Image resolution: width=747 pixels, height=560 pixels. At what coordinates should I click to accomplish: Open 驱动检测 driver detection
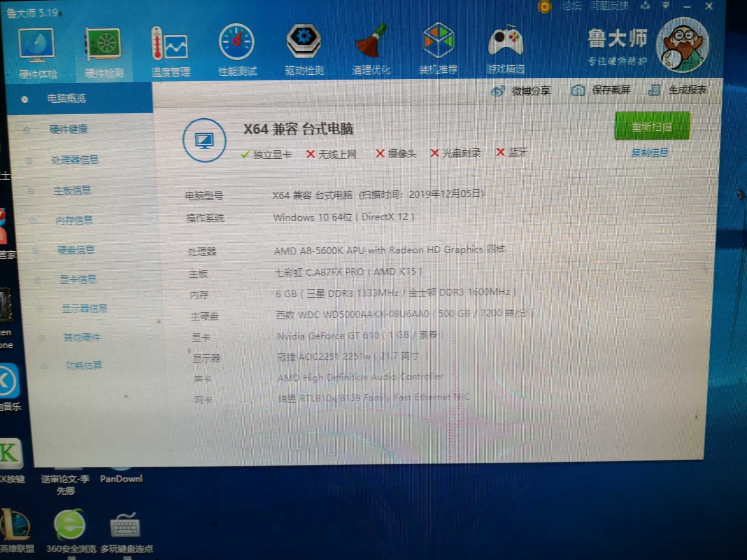(x=304, y=50)
